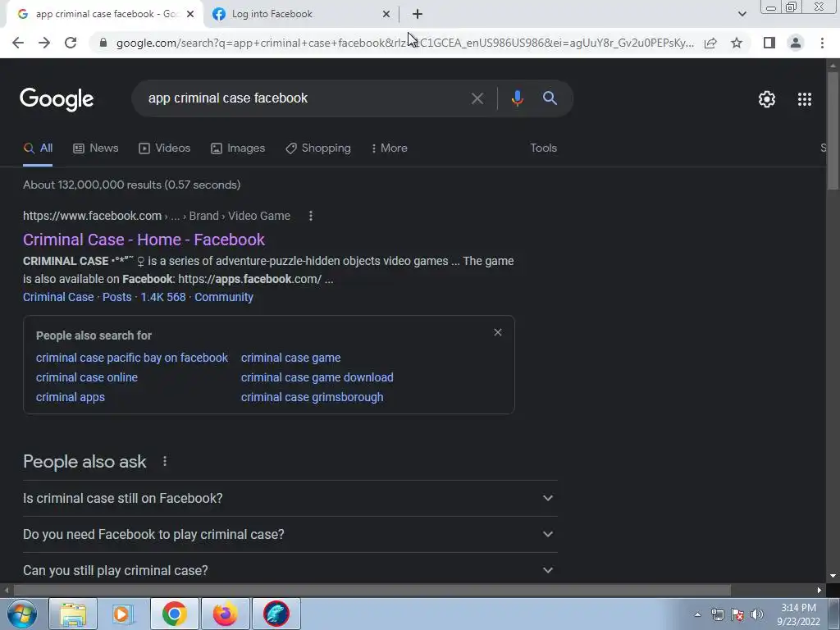
Task: Open Criminal Case - Home - Facebook result
Action: pos(144,240)
